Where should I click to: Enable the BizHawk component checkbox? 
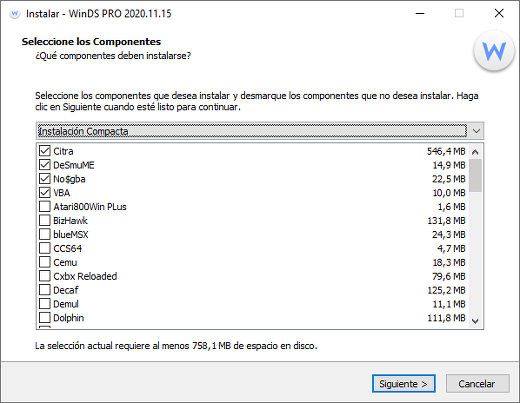tap(45, 221)
